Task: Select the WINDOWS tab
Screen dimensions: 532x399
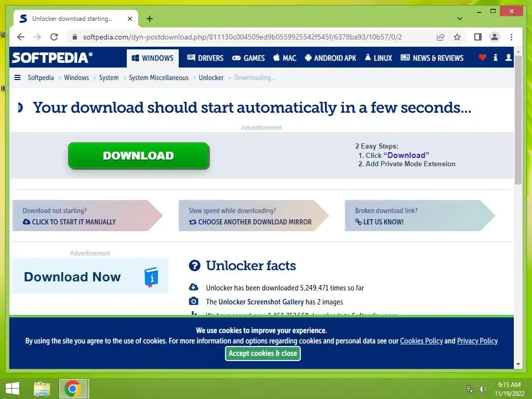Action: pos(153,58)
